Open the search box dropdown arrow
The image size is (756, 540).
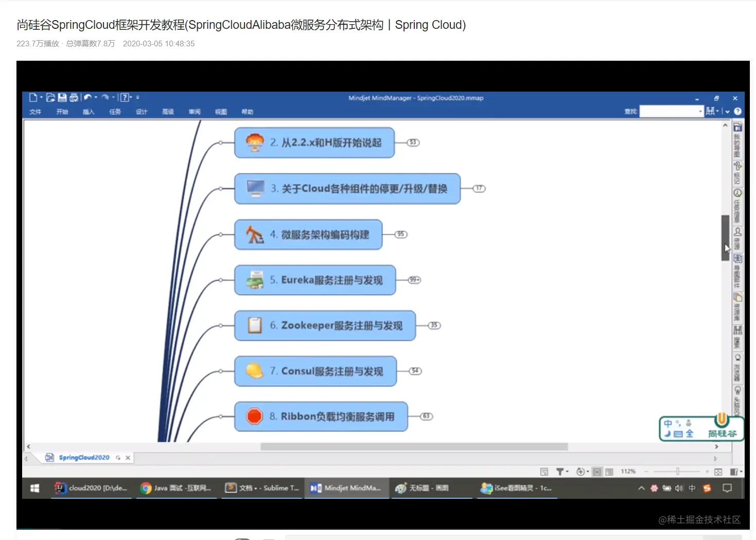(700, 111)
